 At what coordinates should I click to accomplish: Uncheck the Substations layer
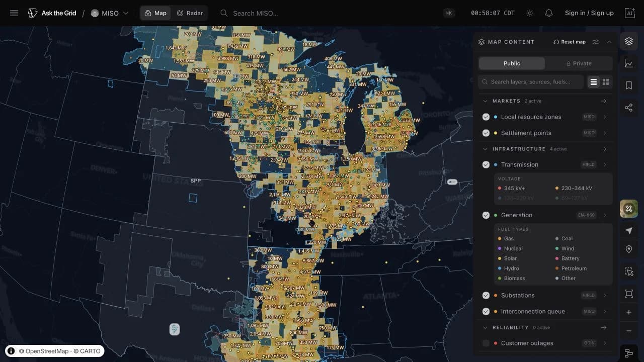[x=486, y=295]
